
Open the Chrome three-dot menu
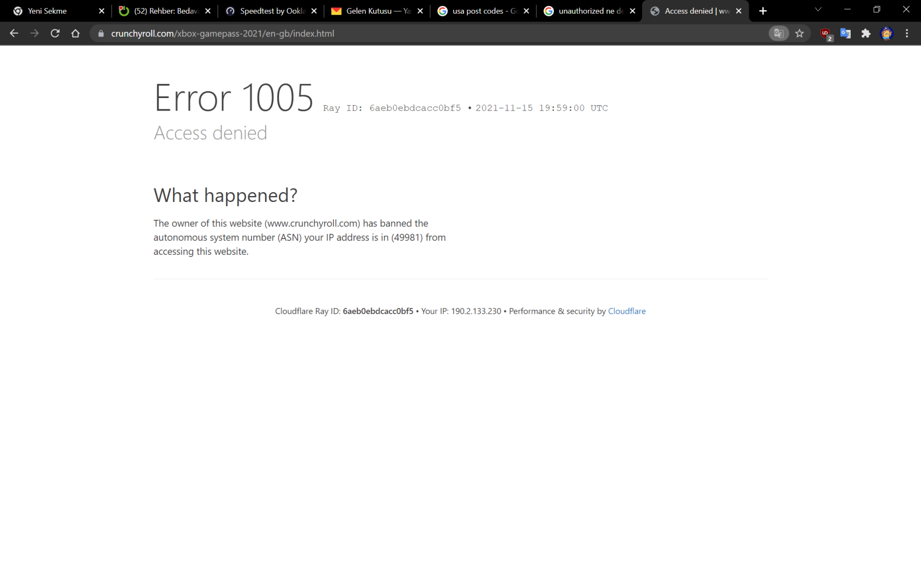pyautogui.click(x=907, y=33)
